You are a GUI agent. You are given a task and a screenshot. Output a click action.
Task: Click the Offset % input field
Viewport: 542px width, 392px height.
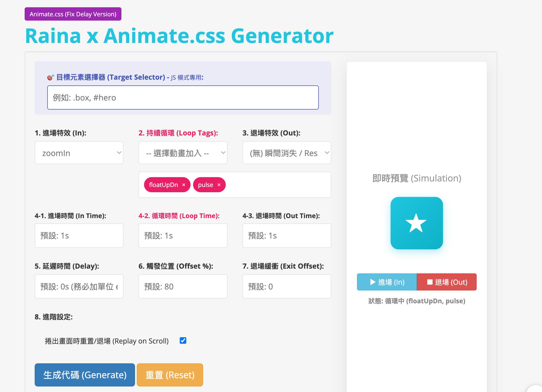click(x=183, y=286)
